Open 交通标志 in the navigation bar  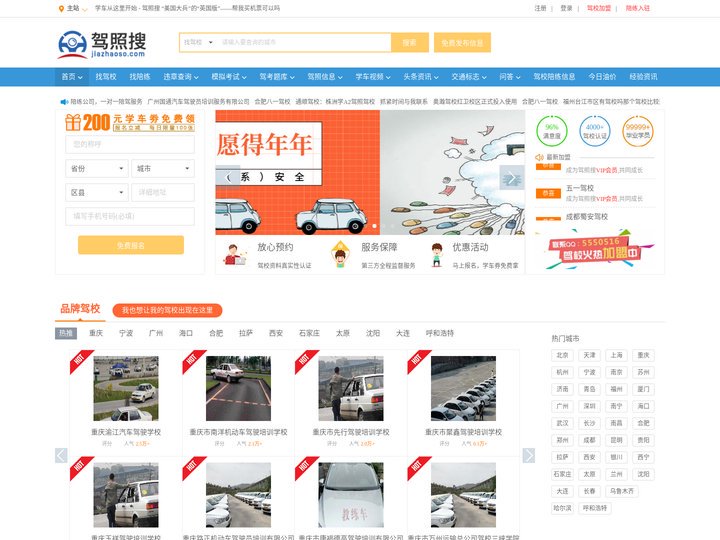tap(469, 77)
